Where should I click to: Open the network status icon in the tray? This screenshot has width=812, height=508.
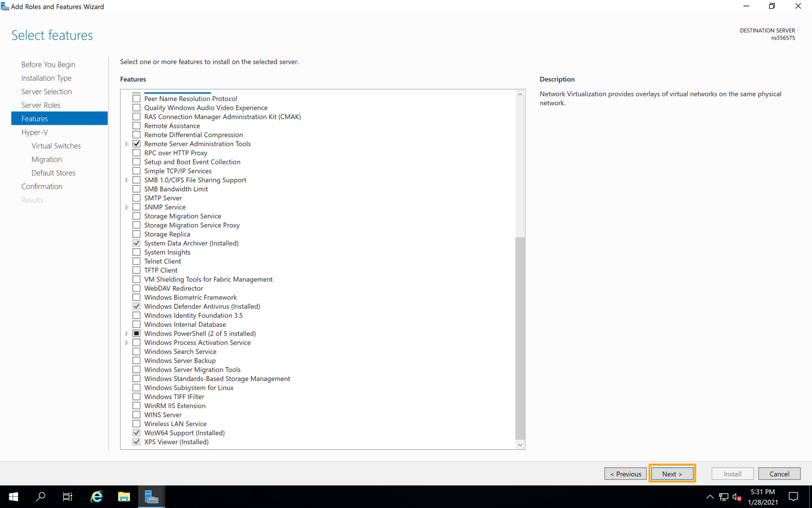click(x=723, y=497)
